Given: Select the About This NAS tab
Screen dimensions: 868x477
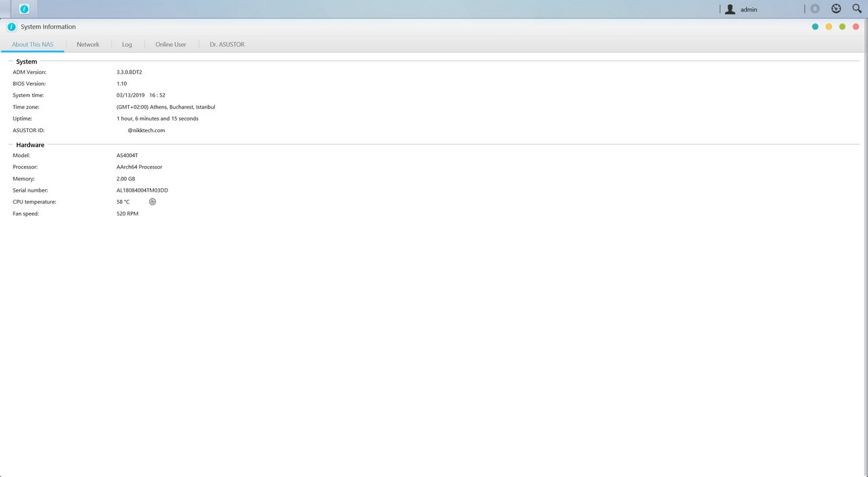Looking at the screenshot, I should [33, 45].
